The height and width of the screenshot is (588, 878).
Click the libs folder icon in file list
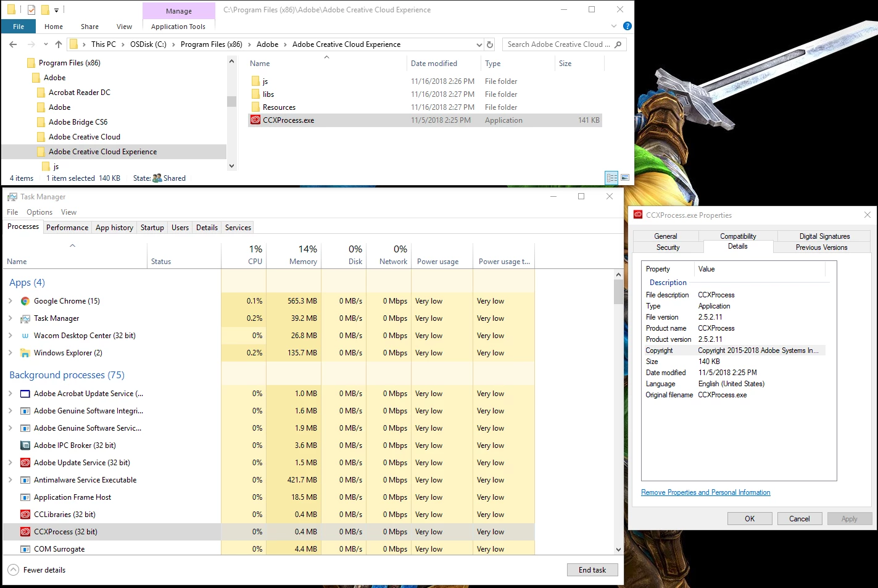coord(255,94)
